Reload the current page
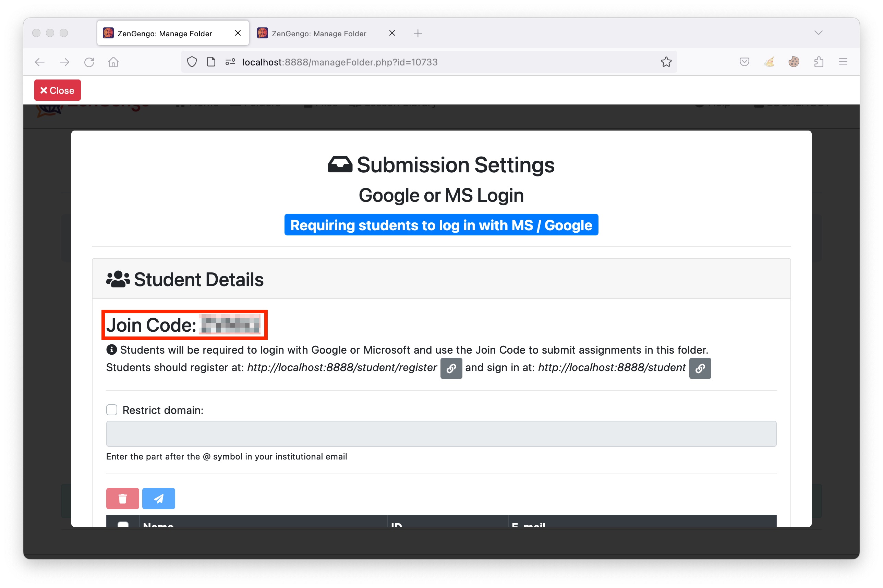 89,62
